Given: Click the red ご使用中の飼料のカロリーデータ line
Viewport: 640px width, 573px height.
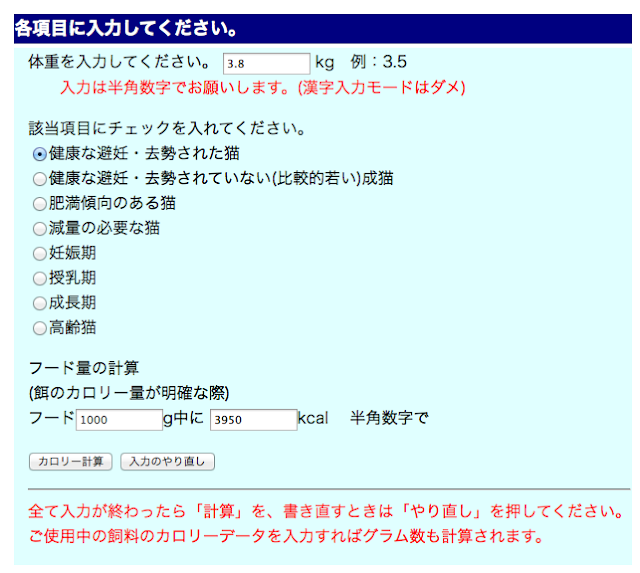Looking at the screenshot, I should (x=286, y=536).
